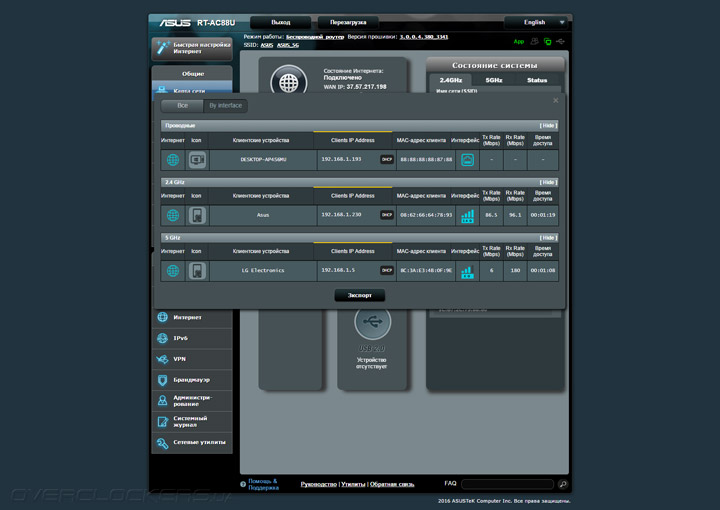Open the Обратная связь link in footer
This screenshot has width=720, height=510.
point(392,484)
